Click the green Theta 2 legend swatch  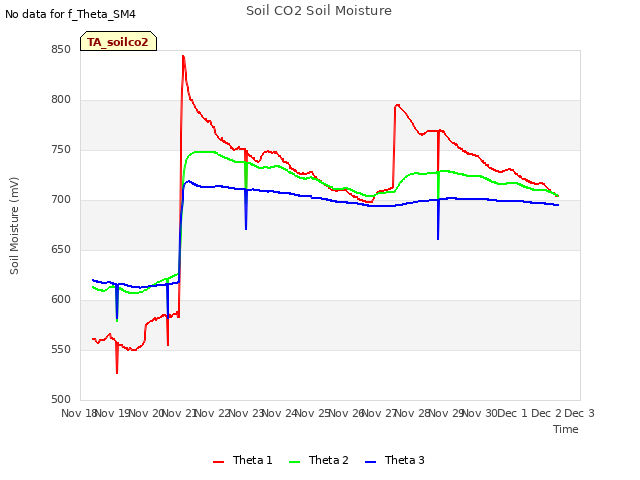294,462
